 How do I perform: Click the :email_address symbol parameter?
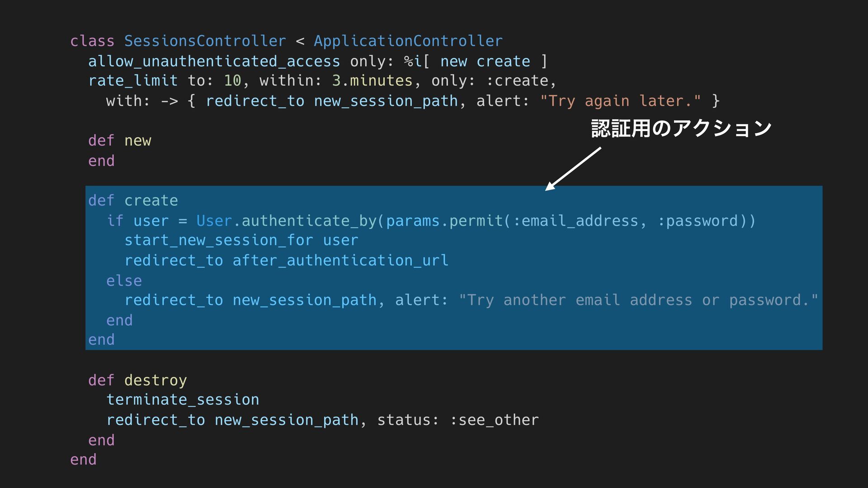[x=576, y=221]
